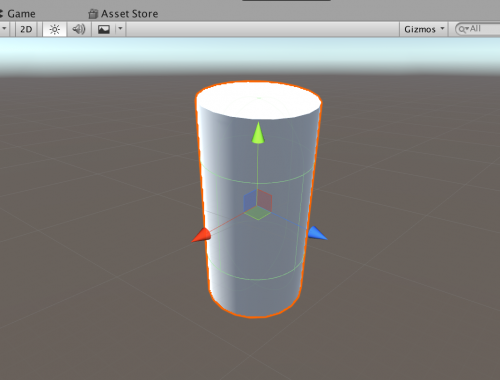Viewport: 500px width, 380px height.
Task: Click the red plane handle on gizmo
Action: (x=265, y=201)
